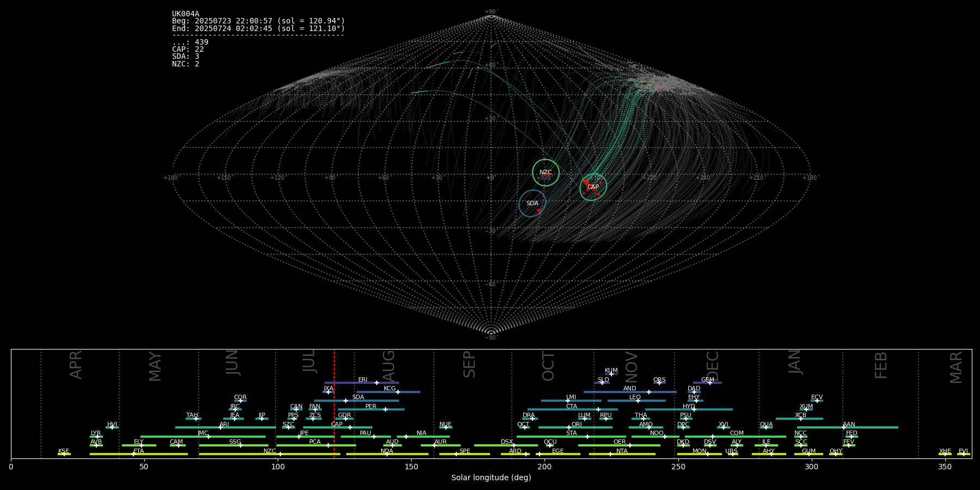Click the KCG shower bar in the timeline
This screenshot has width=980, height=490.
(388, 391)
